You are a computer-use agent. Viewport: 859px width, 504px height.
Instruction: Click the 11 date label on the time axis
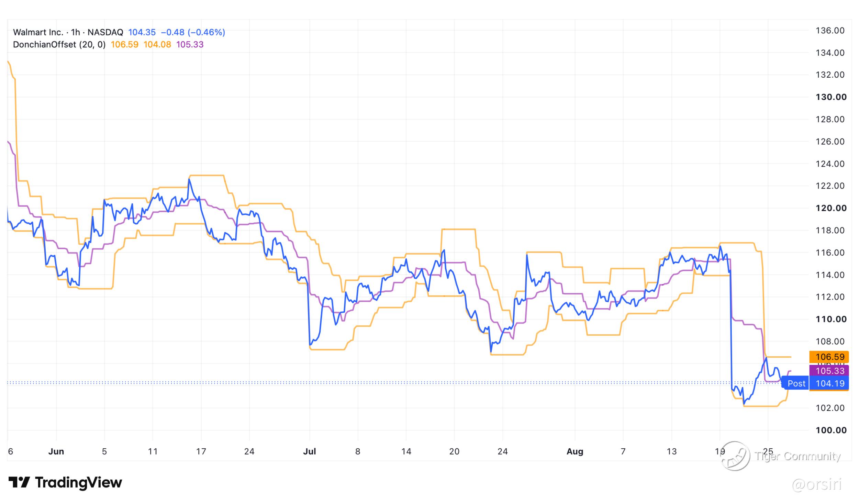[153, 451]
